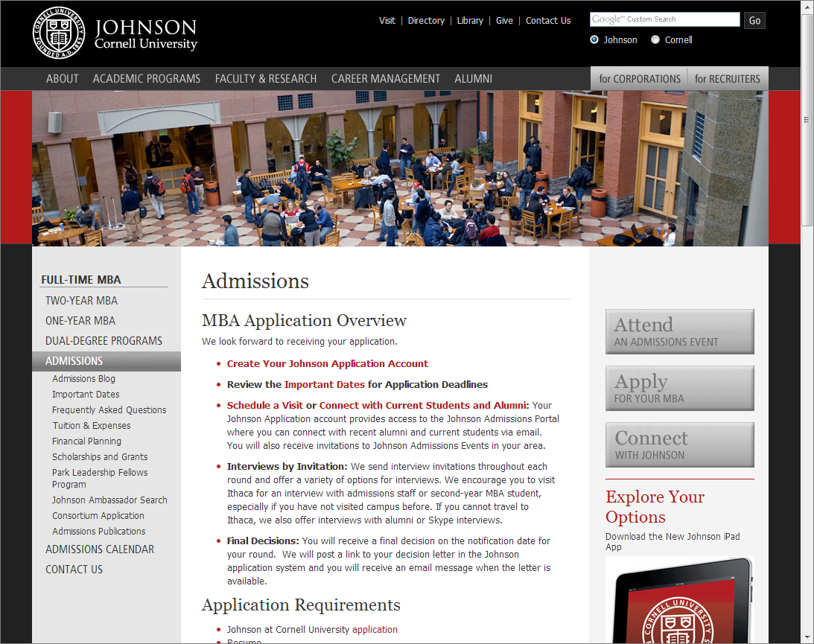
Task: Open Admissions Publications page
Action: click(x=98, y=531)
